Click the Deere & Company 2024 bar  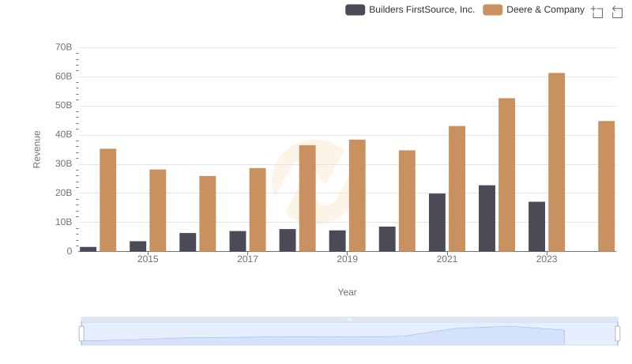(x=607, y=186)
